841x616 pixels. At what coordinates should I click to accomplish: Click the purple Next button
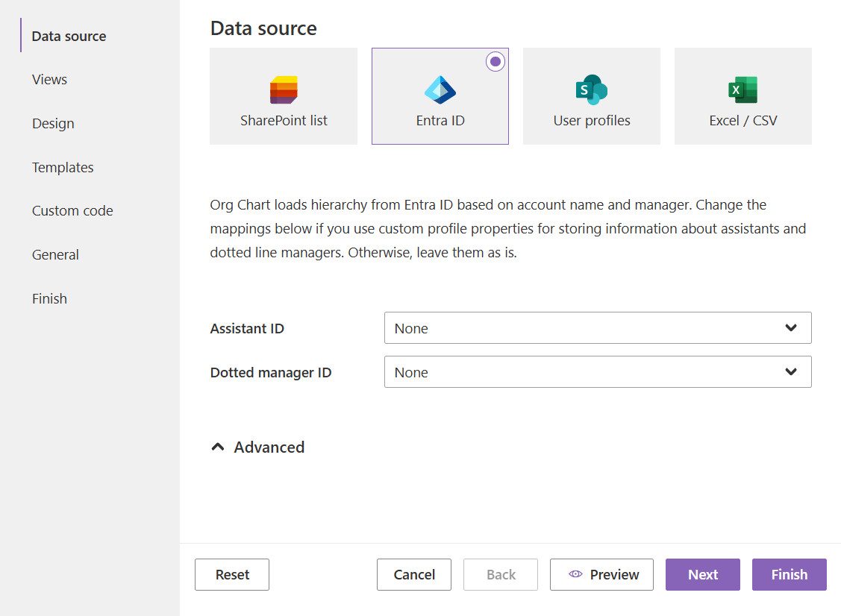[703, 575]
